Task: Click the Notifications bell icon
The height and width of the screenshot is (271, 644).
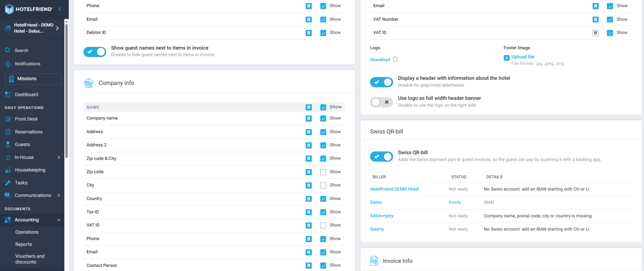Action: pos(8,64)
